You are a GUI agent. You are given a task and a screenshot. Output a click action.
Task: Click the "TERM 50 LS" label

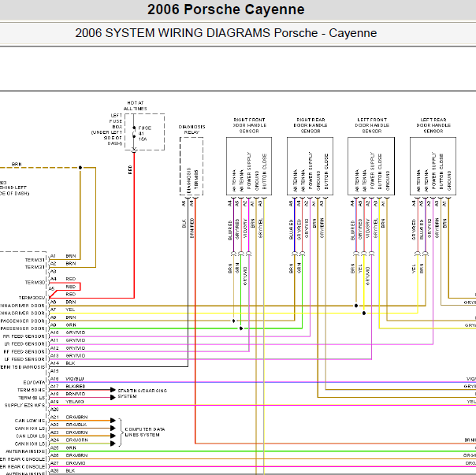(x=32, y=398)
